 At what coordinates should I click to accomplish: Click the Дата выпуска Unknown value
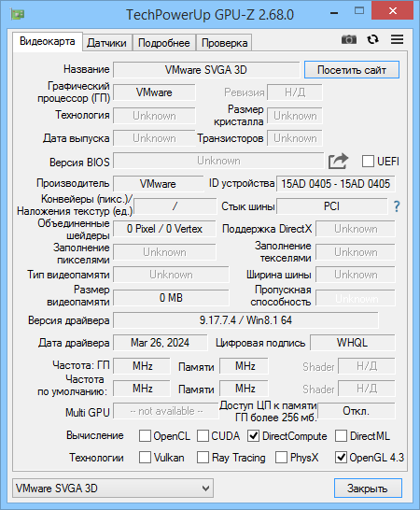click(x=154, y=138)
